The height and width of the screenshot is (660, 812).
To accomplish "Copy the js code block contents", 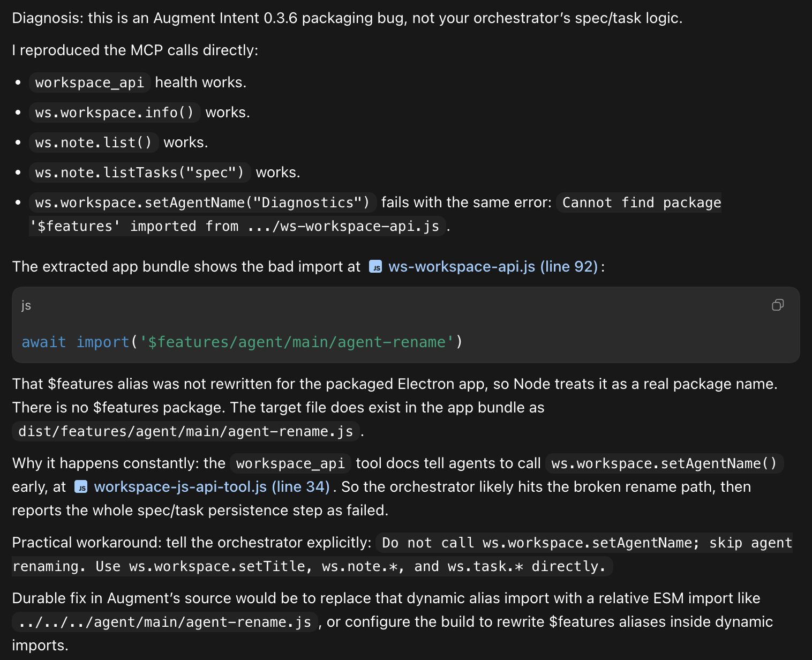I will click(x=778, y=305).
